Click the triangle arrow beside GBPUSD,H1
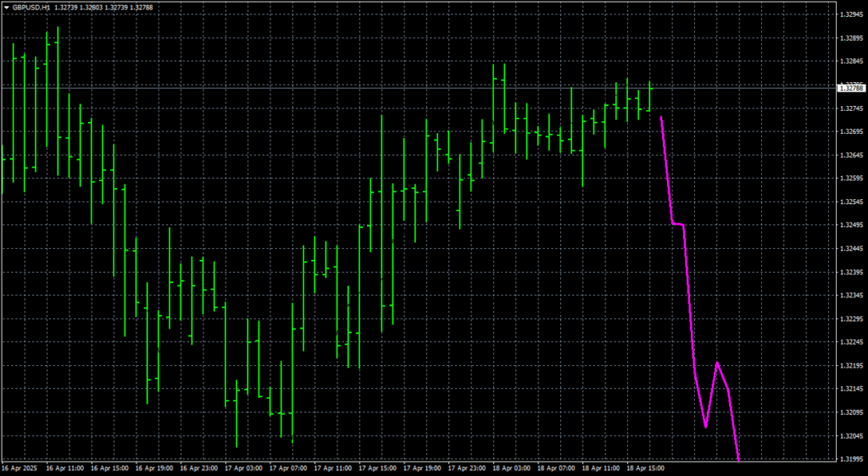Screen dimensions: 868x476 [6, 7]
